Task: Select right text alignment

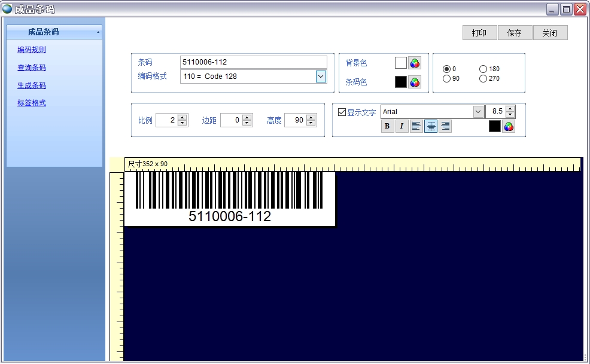Action: (x=445, y=126)
